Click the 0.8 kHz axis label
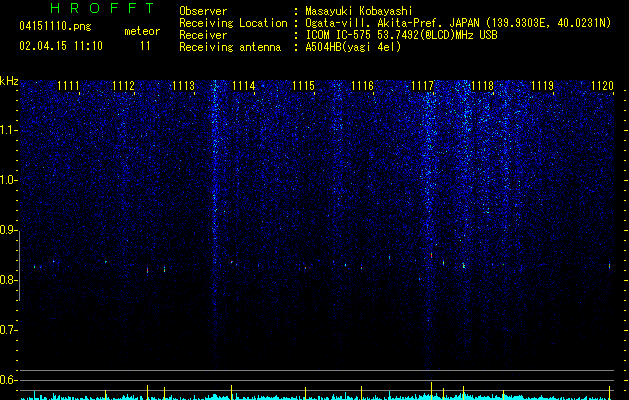Viewport: 629px width, 400px height. [8, 280]
